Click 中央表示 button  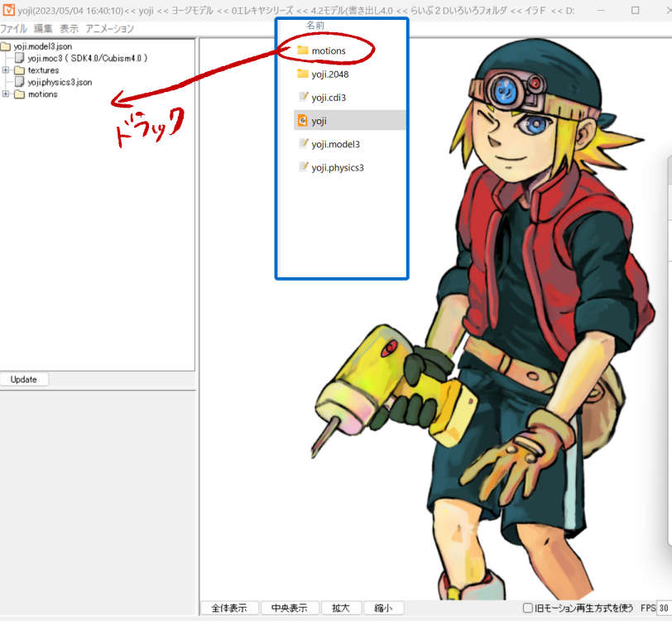[290, 608]
